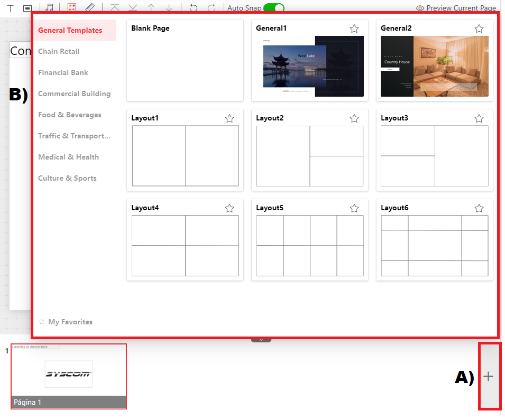Toggle the Auto Snap switch
Screen dimensions: 505x420
(274, 8)
